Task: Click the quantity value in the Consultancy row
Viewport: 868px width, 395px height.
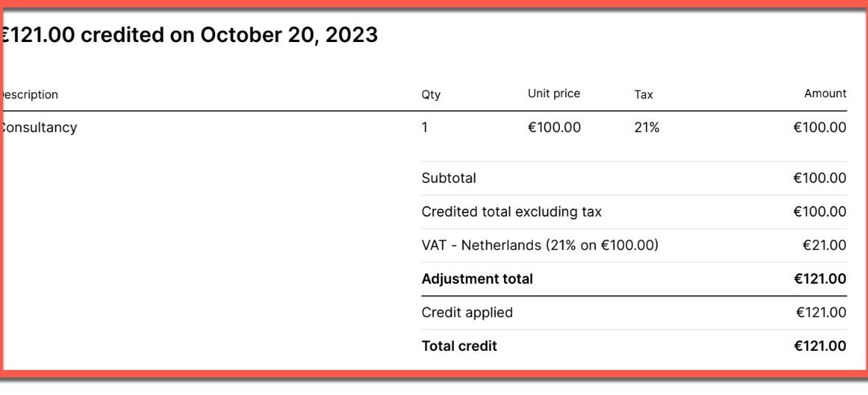Action: click(x=424, y=127)
